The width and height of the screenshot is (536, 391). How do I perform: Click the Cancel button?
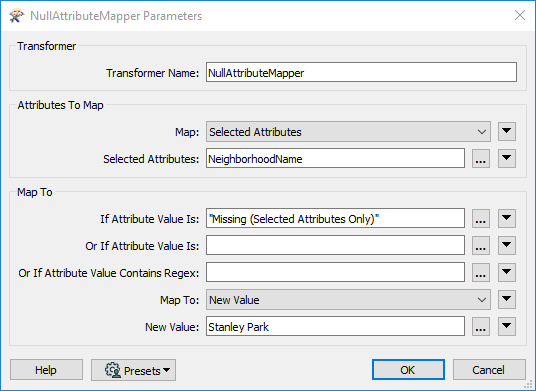(489, 370)
